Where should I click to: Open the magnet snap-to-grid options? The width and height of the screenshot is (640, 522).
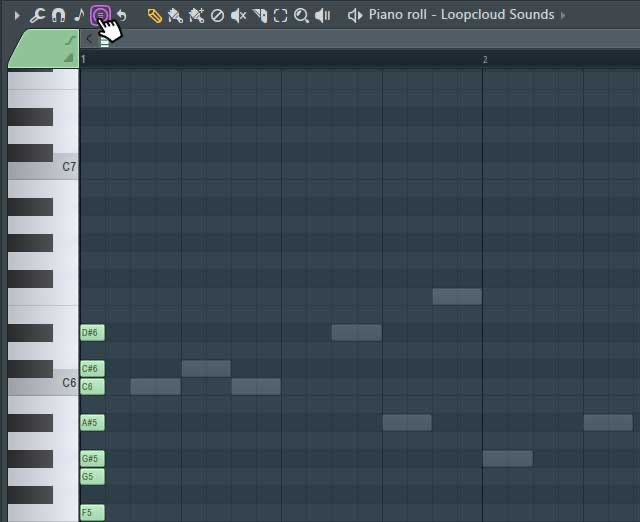[x=59, y=15]
